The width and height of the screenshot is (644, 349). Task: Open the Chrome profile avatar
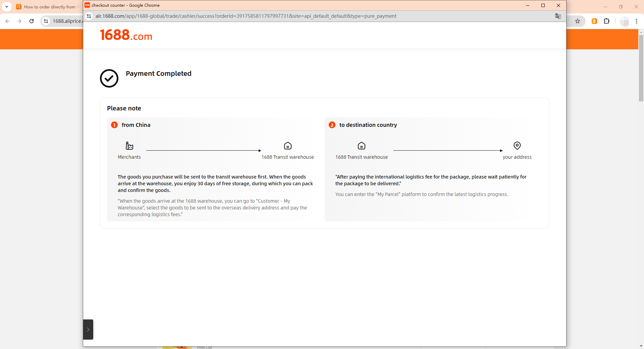tap(624, 21)
